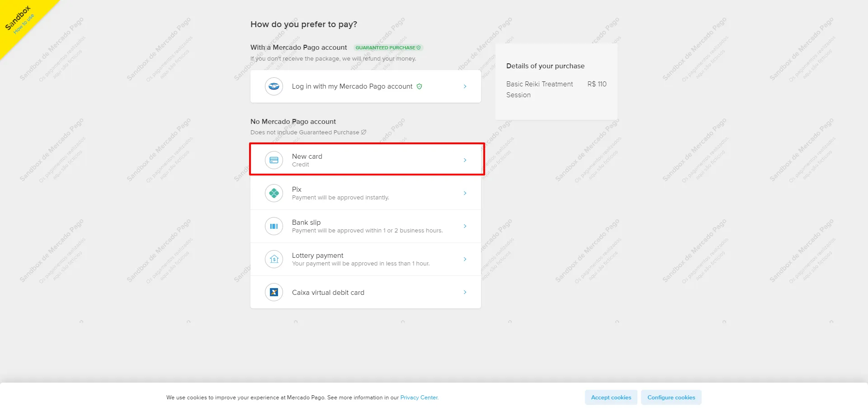868x412 pixels.
Task: Click 'No Mercado Pago account' section heading
Action: click(293, 122)
